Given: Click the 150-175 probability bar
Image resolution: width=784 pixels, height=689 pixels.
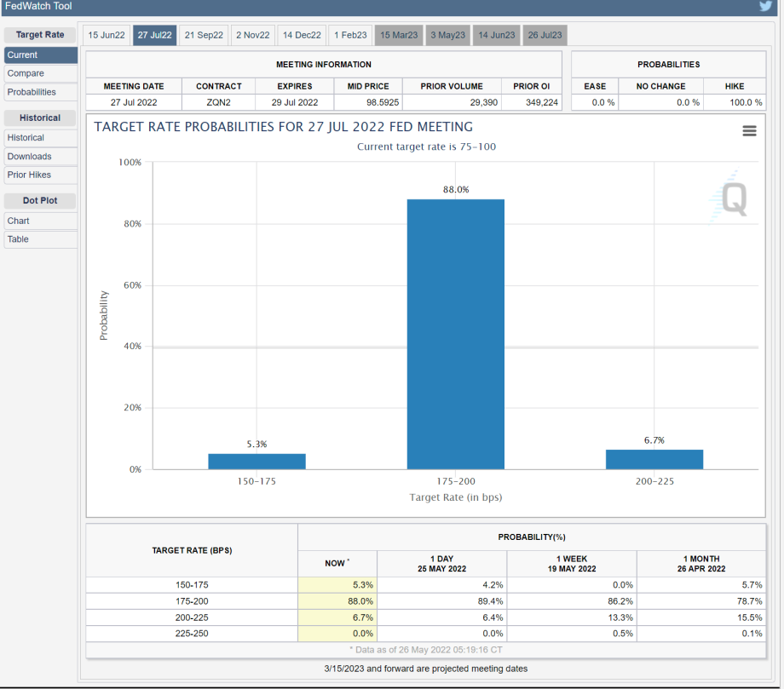Looking at the screenshot, I should coord(257,461).
